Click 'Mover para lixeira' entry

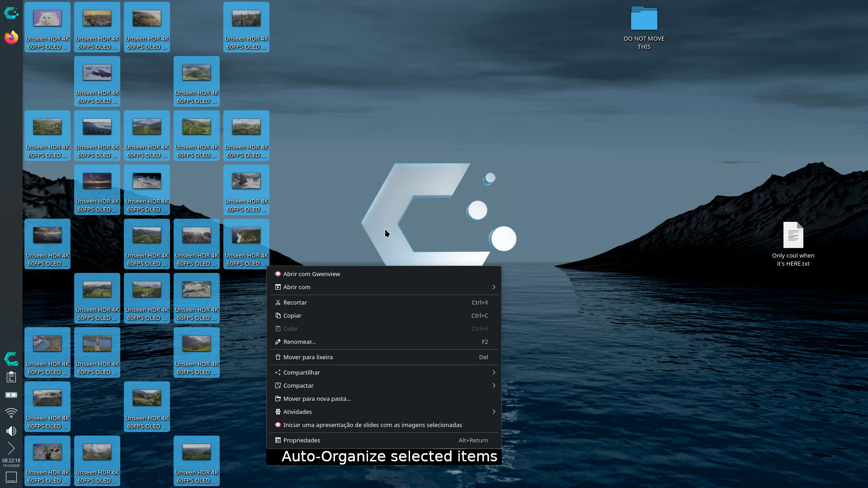coord(308,357)
